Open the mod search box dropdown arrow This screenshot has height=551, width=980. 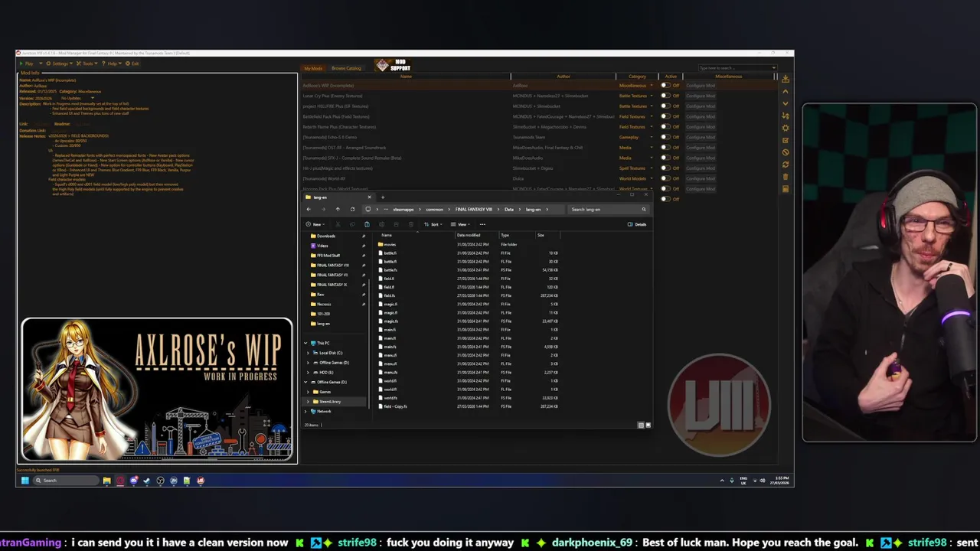coord(774,68)
